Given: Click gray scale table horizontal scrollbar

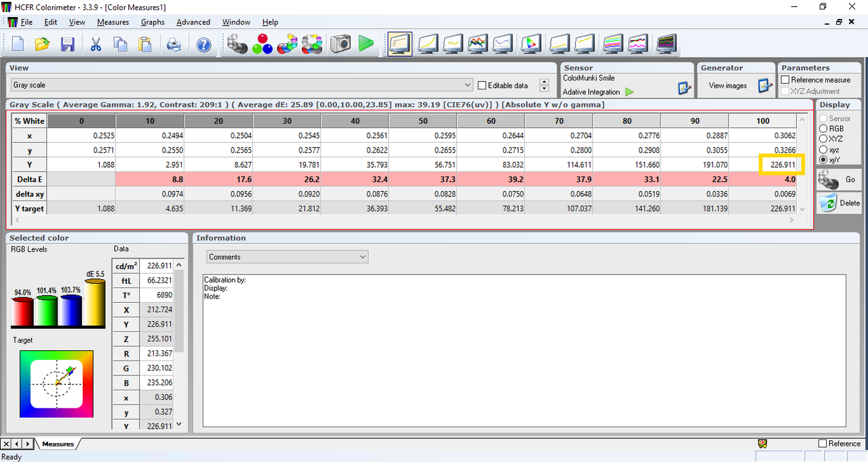Looking at the screenshot, I should [404, 219].
